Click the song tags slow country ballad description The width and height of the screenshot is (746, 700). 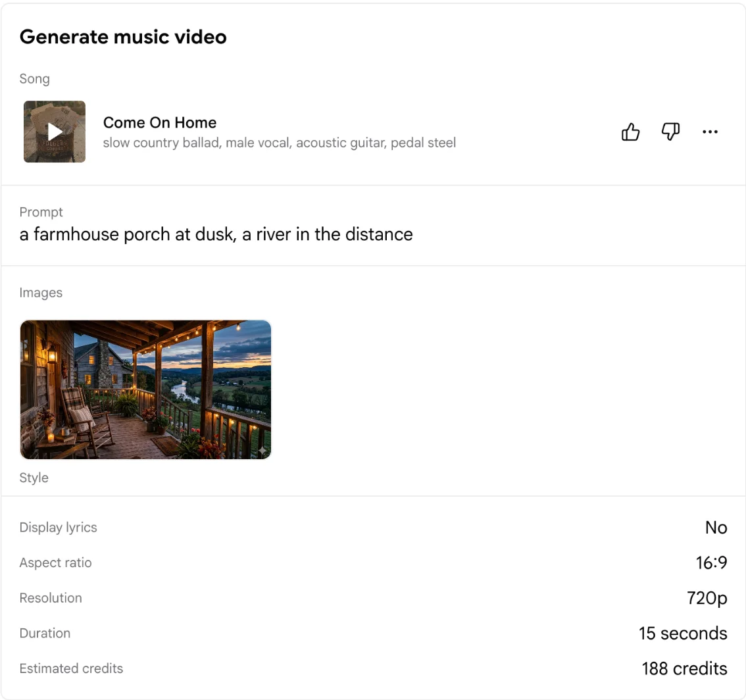tap(280, 143)
